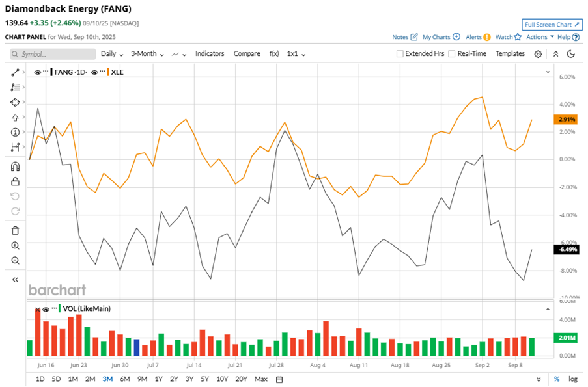Click the Alerts exclamation icon
This screenshot has height=387, width=588.
tap(487, 37)
